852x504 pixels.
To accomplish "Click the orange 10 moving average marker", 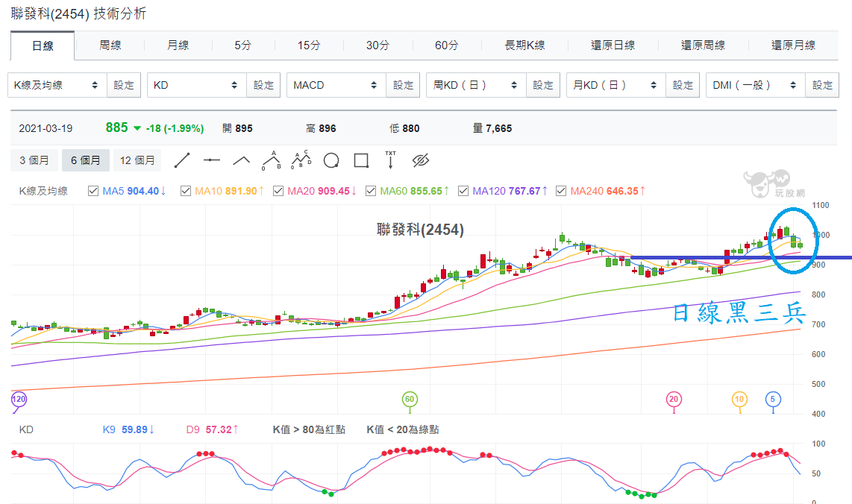I will (x=739, y=399).
